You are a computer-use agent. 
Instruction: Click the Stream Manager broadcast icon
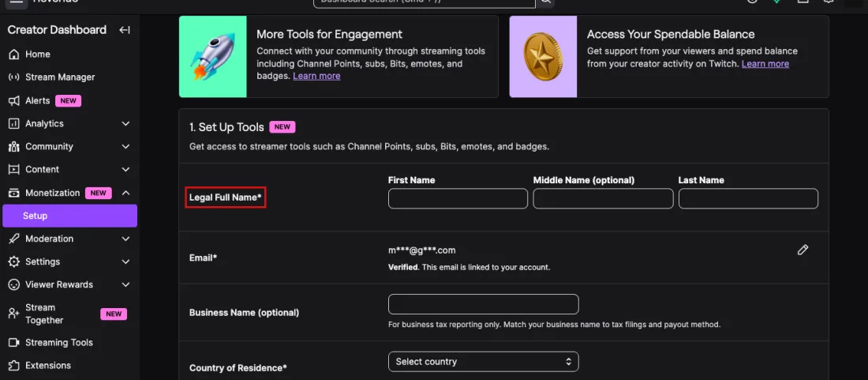coord(14,77)
